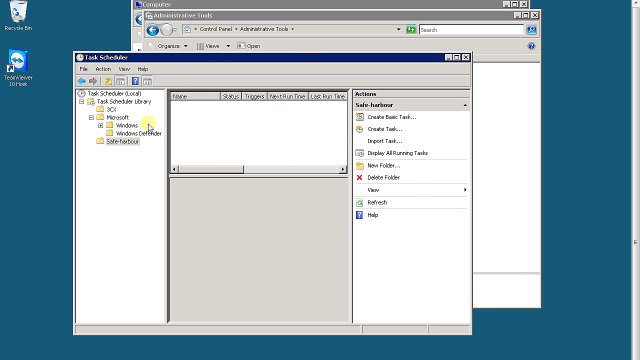The height and width of the screenshot is (360, 640).
Task: Click the New Folder icon in Actions
Action: 360,165
